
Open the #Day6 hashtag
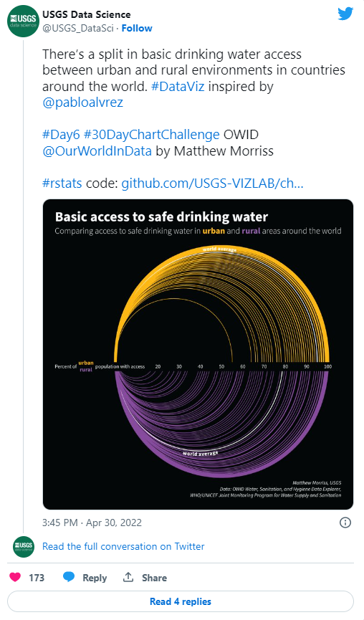click(61, 135)
